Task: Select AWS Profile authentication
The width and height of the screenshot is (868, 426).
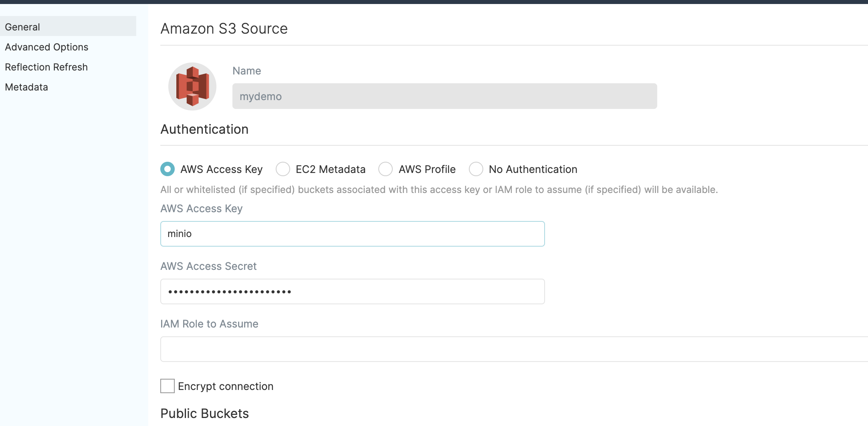Action: pyautogui.click(x=386, y=169)
